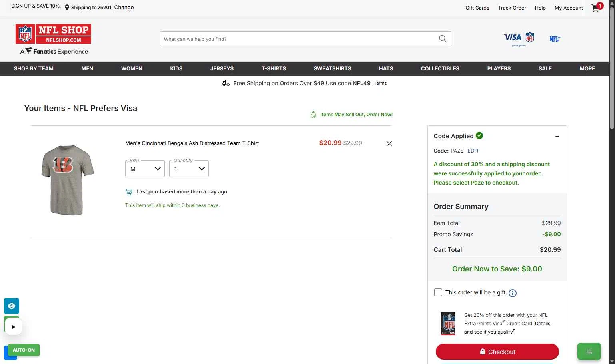The height and width of the screenshot is (364, 615).
Task: Open the More menu
Action: coord(587,68)
